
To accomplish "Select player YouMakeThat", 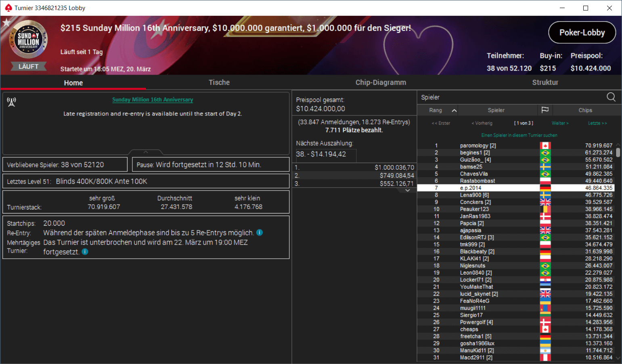I will [x=476, y=287].
